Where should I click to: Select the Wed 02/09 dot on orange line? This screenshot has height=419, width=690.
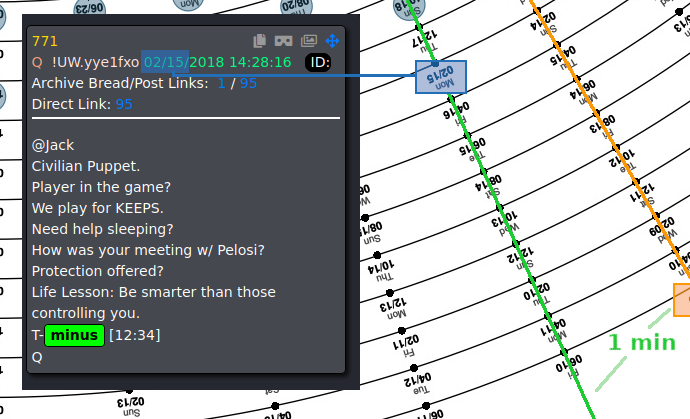(657, 216)
